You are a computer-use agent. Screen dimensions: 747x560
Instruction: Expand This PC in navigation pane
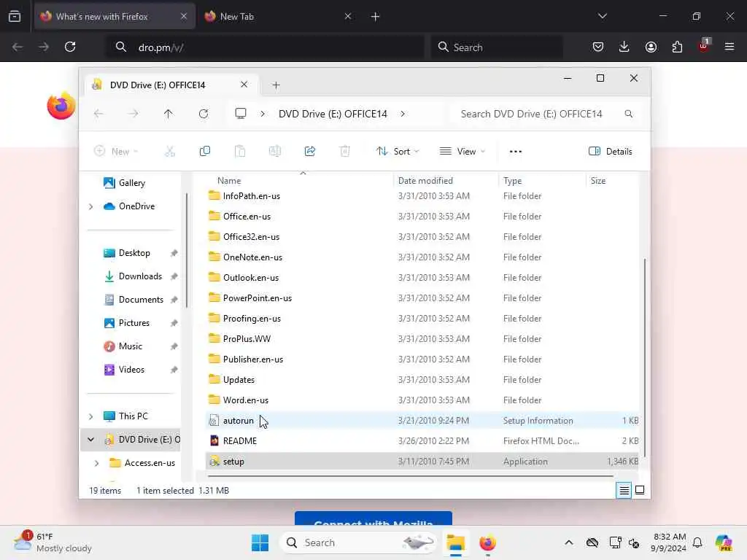[90, 416]
